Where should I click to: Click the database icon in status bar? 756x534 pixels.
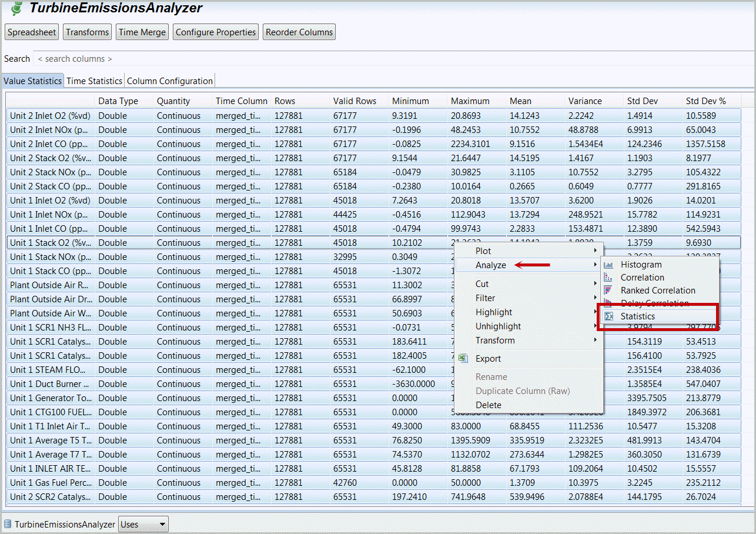[x=8, y=524]
